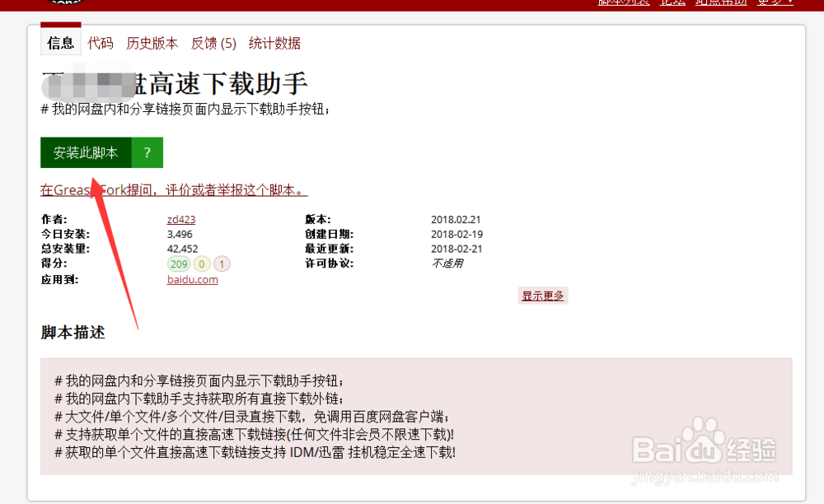Image resolution: width=824 pixels, height=504 pixels.
Task: Click today's installs value 3,496
Action: point(180,234)
